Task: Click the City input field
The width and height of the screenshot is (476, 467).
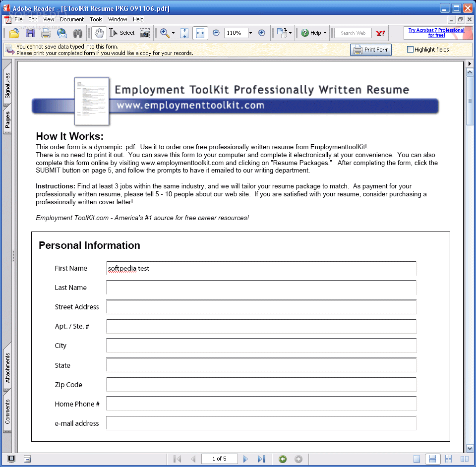Action: [261, 346]
